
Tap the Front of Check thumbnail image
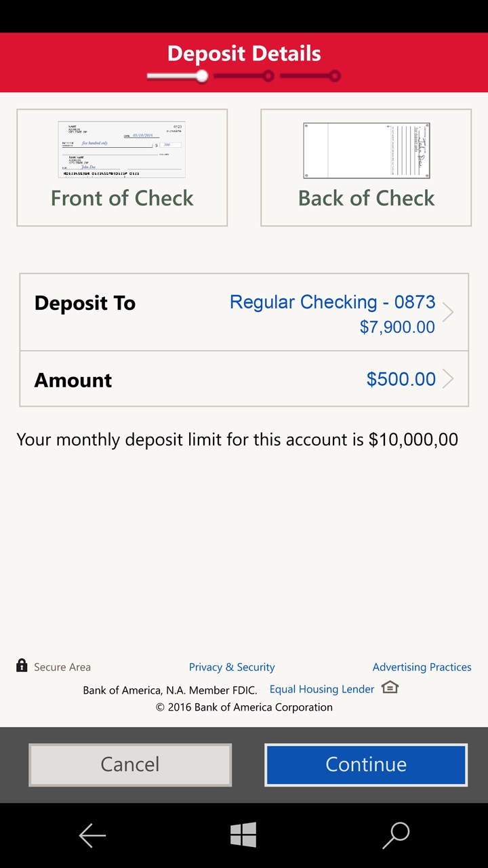(122, 151)
